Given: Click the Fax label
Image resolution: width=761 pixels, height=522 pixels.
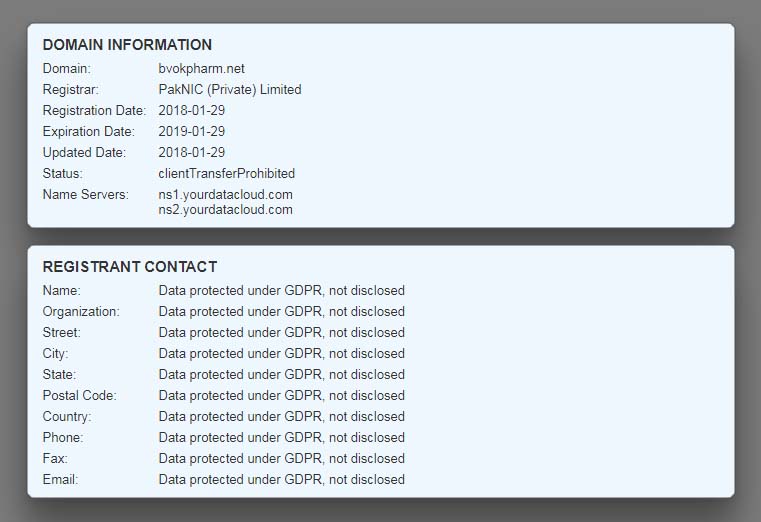Looking at the screenshot, I should coord(55,459).
